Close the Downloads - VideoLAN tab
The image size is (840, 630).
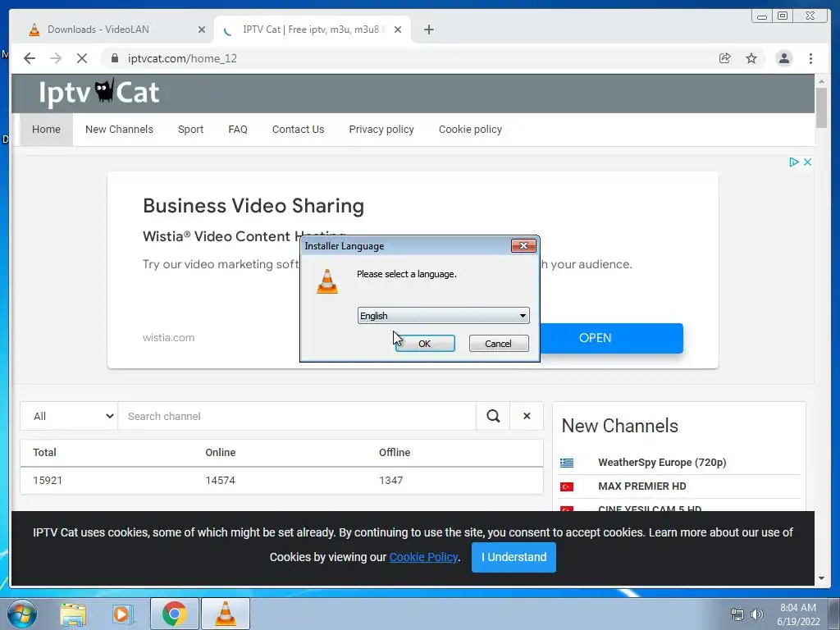pos(202,30)
